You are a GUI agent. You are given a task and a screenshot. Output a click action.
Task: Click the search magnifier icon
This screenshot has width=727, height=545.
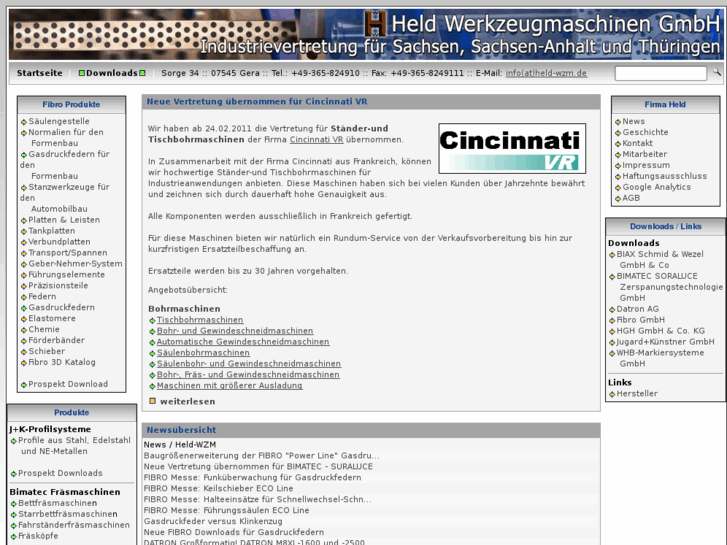click(717, 72)
